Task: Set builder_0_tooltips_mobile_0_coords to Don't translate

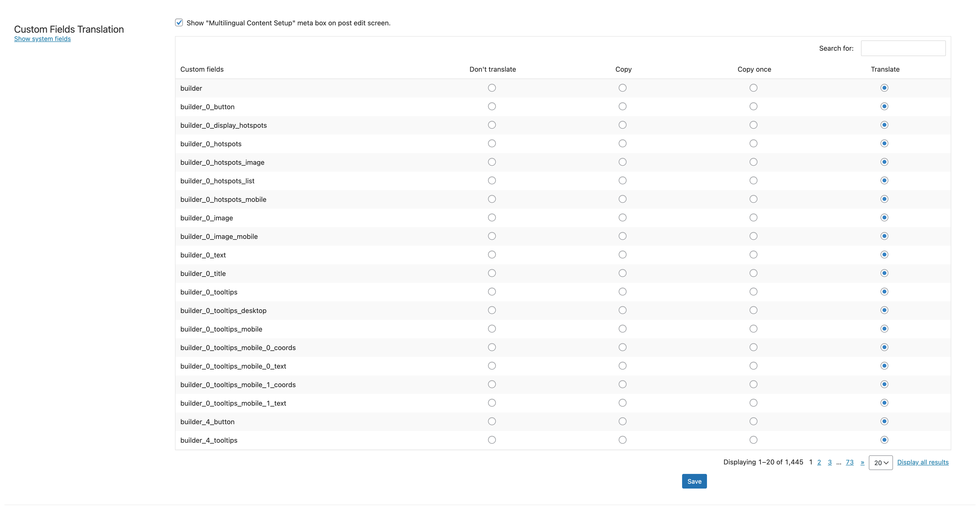Action: click(492, 347)
